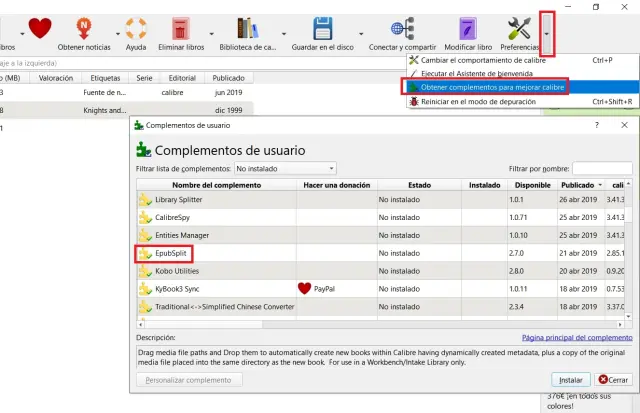Click Guardar en el disco icon
This screenshot has width=640, height=413.
tap(322, 26)
